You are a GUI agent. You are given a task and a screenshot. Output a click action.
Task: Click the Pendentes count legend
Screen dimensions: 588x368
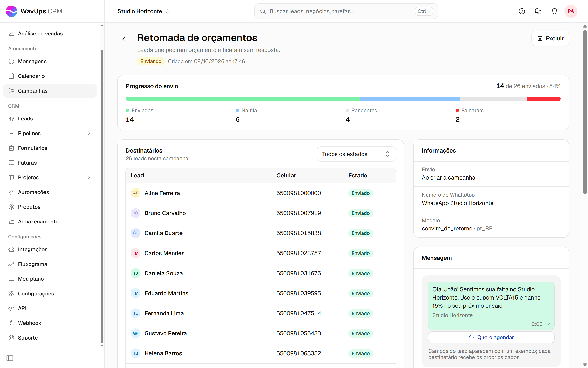[x=361, y=115]
